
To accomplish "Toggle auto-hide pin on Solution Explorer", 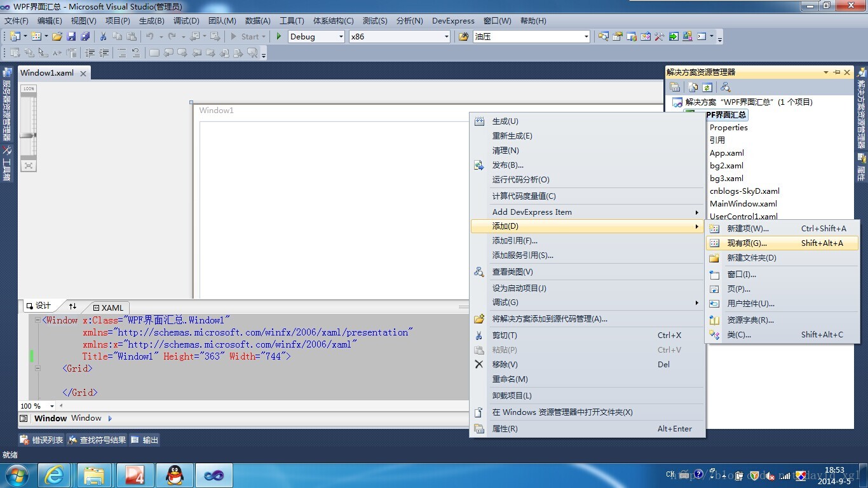I will tap(837, 72).
